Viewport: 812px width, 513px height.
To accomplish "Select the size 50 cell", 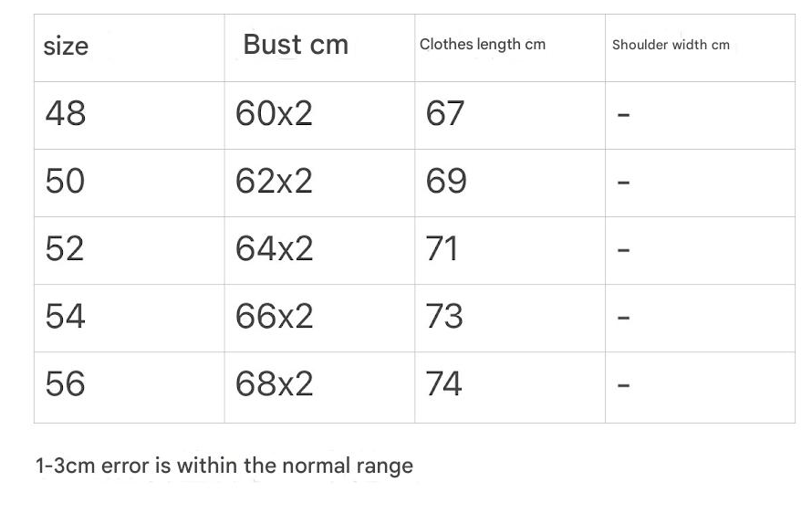I will [x=66, y=181].
